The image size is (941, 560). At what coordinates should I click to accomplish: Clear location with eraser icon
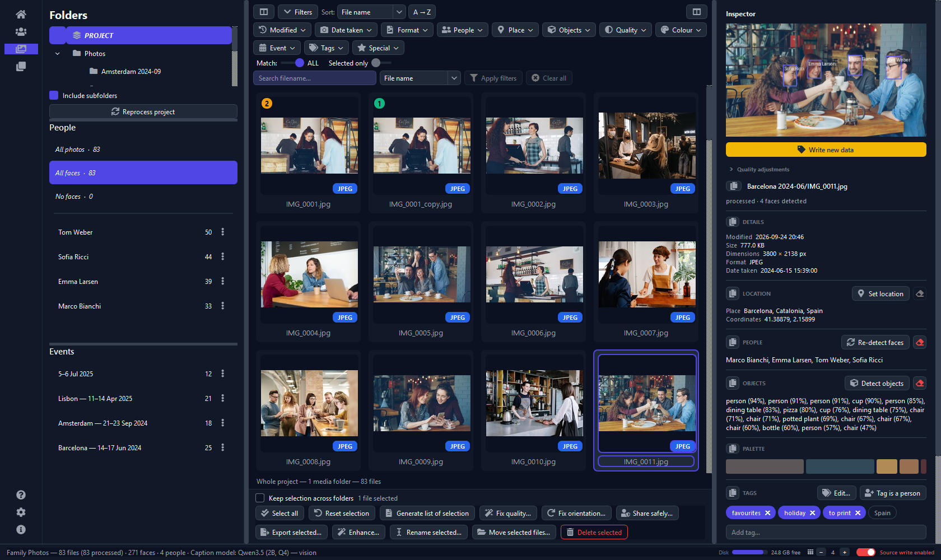click(x=920, y=293)
